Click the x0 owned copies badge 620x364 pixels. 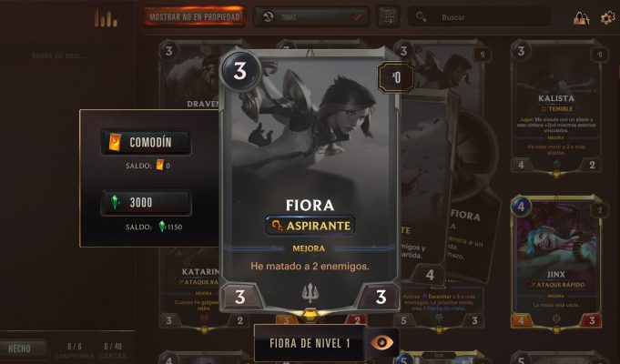[x=396, y=77]
